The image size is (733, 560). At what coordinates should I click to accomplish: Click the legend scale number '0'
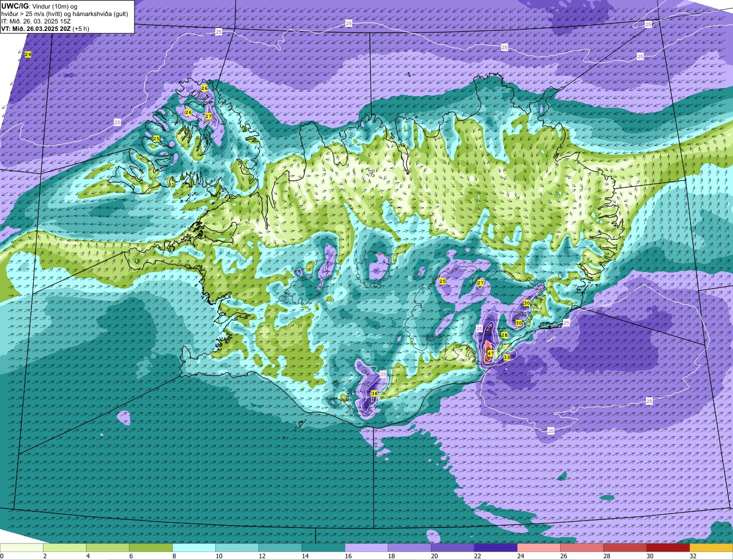tap(2, 556)
